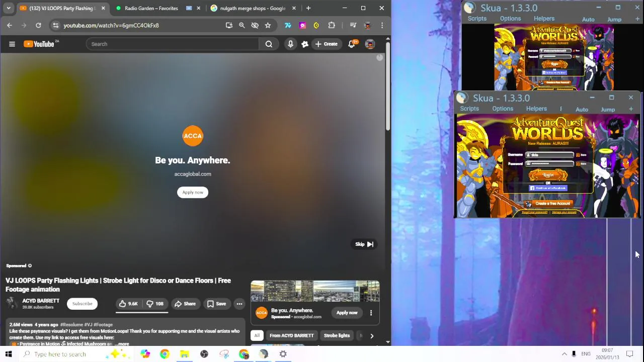Click Share button under video
644x362 pixels.
[185, 304]
